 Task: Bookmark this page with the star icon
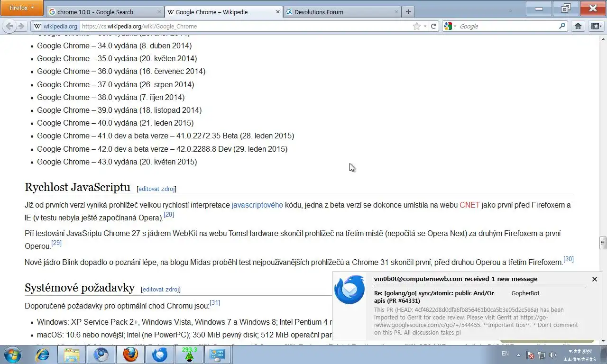tap(416, 26)
